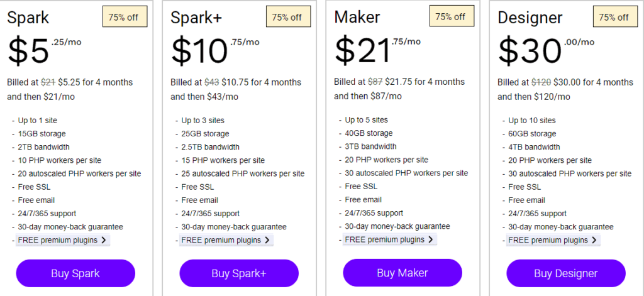The image size is (644, 296).
Task: Click the 75% off badge on Spark+
Action: (x=287, y=17)
